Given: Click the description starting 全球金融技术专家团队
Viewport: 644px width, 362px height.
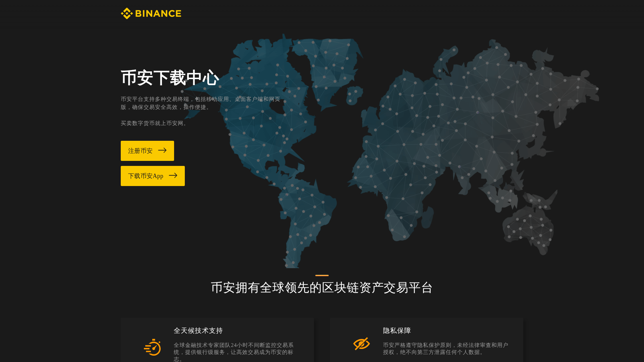Looking at the screenshot, I should click(234, 352).
